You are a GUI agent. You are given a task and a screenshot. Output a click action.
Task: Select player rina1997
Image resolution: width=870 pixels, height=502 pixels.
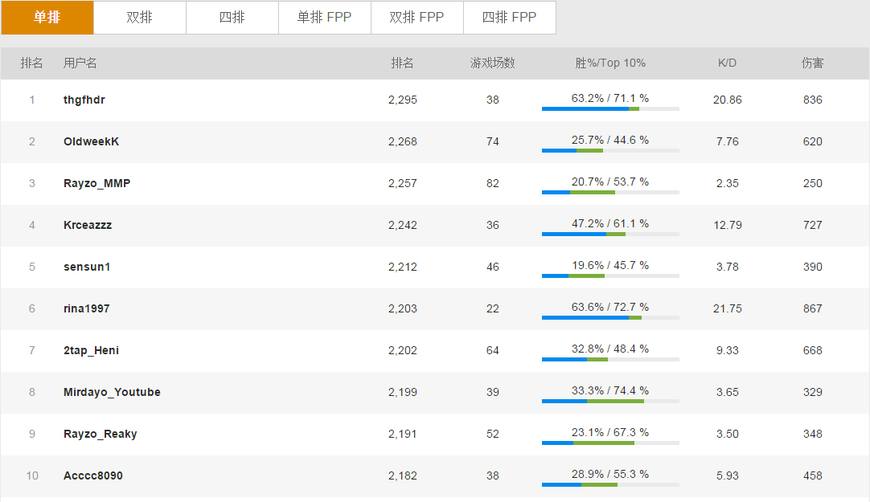tap(86, 309)
